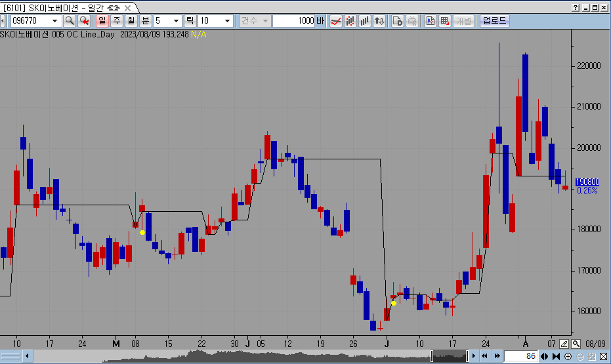The height and width of the screenshot is (364, 611).
Task: Click the pencil drawing icon near date axis
Action: [564, 344]
